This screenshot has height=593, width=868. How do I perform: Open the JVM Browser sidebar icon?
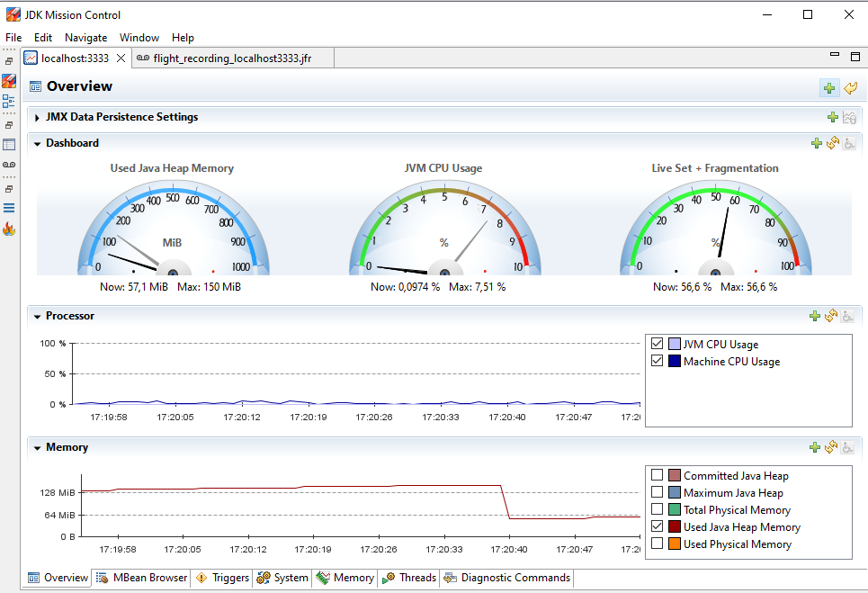point(9,81)
